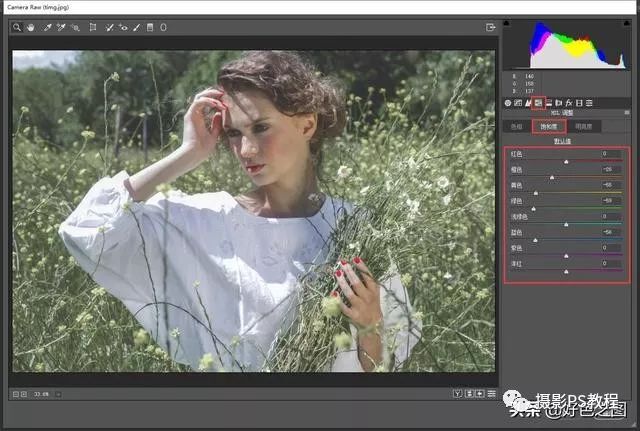The height and width of the screenshot is (431, 640).
Task: Select the Zoom tool
Action: click(17, 27)
